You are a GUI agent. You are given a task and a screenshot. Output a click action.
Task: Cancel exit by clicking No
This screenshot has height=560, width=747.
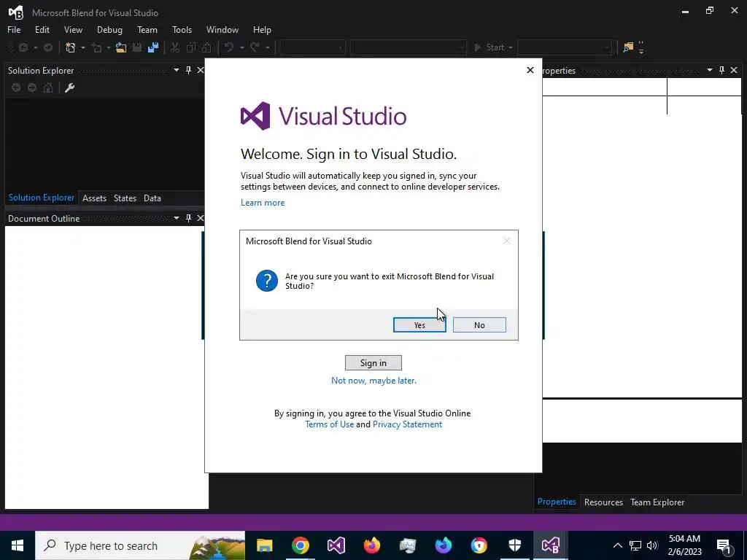tap(479, 324)
